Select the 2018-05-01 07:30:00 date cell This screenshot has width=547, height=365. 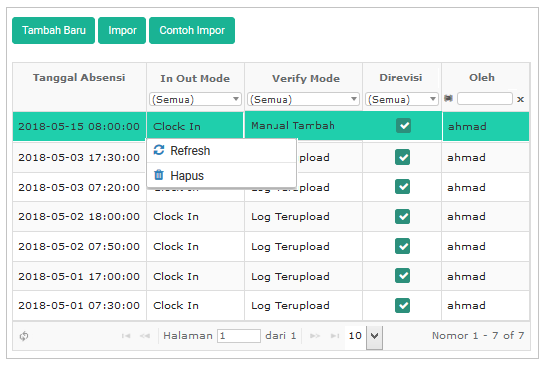(x=79, y=305)
